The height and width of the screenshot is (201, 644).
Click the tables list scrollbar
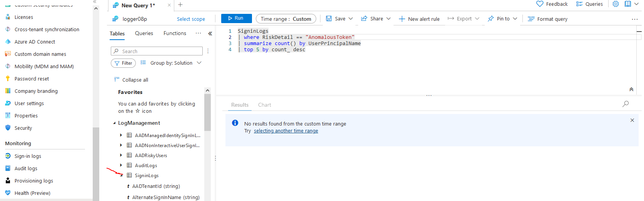[x=208, y=112]
